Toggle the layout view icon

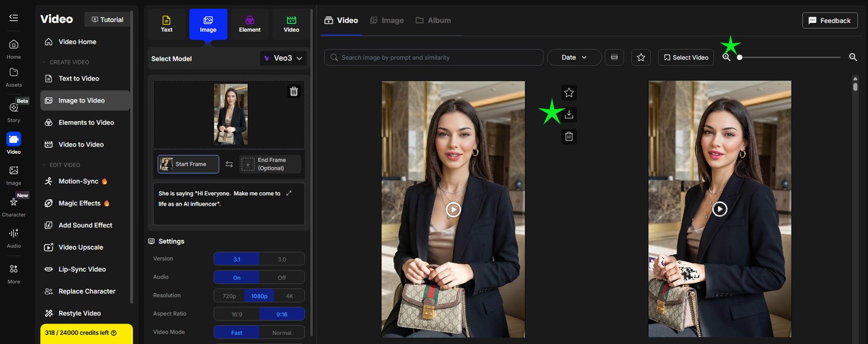click(x=614, y=58)
